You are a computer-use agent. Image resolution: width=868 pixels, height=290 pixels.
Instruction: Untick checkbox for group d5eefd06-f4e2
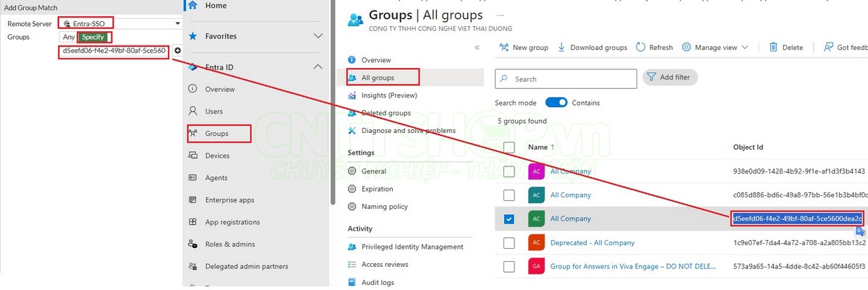pos(509,218)
